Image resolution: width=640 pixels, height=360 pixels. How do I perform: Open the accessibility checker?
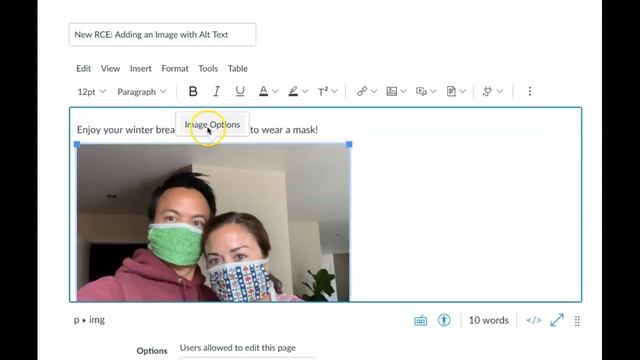coord(444,320)
